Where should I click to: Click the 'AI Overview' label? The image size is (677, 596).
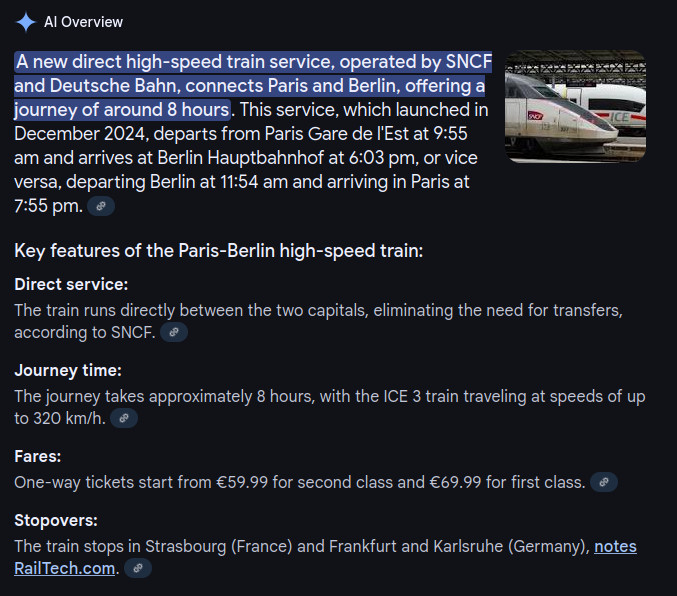point(83,22)
